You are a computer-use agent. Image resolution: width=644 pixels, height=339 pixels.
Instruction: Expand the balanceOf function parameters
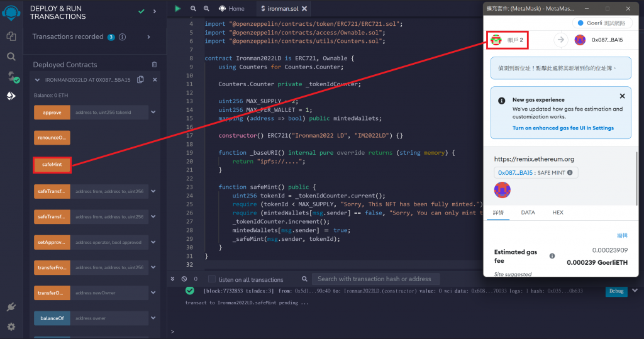153,318
